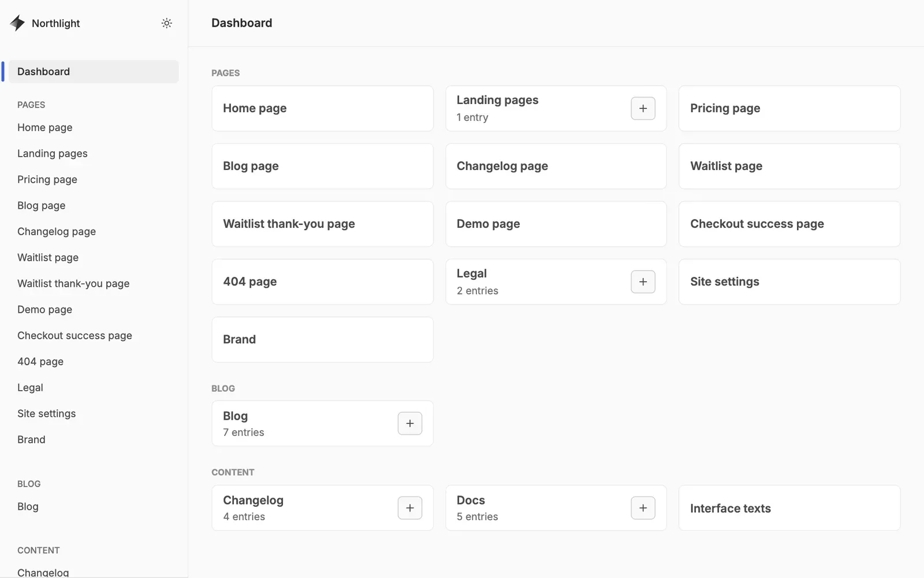The image size is (924, 578).
Task: Open Pricing page in the sidebar
Action: click(x=47, y=180)
